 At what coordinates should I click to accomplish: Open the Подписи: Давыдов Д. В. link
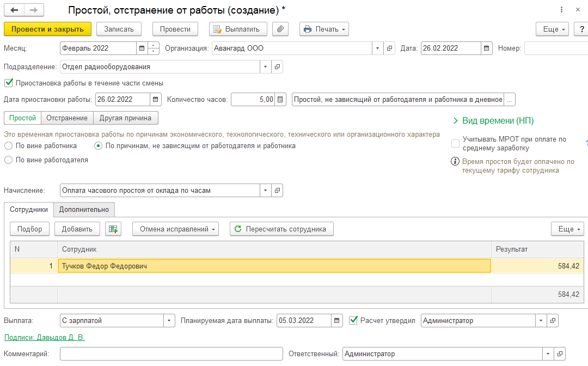(x=45, y=338)
